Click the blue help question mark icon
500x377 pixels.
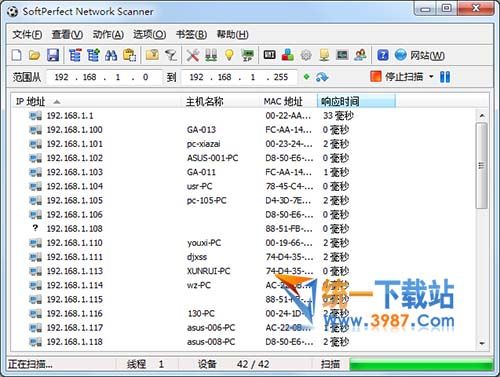pos(383,55)
